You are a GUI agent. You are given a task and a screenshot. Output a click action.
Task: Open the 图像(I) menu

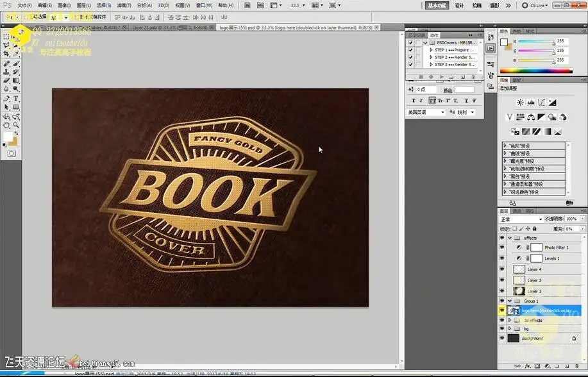point(64,5)
